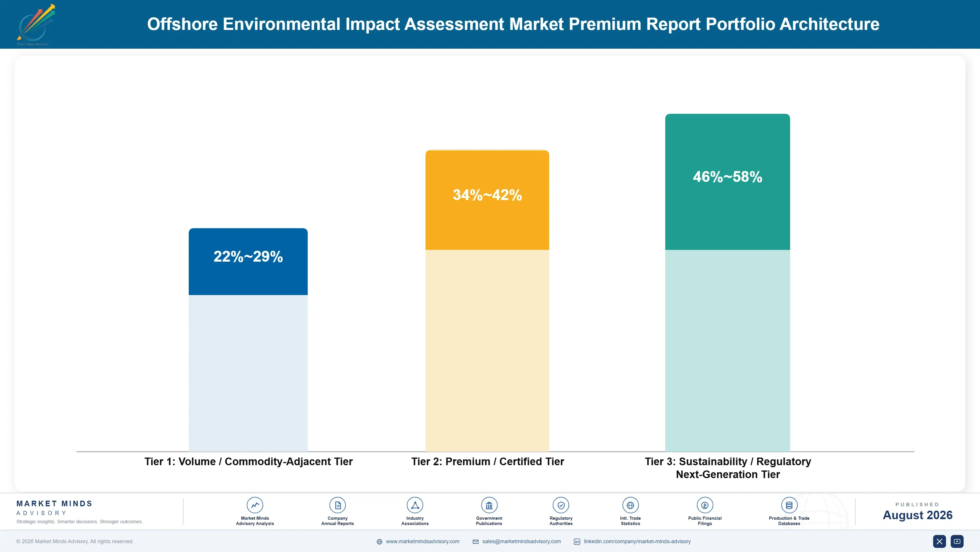Click the light blue lower Tier 1 bar
The image size is (980, 552).
click(248, 373)
